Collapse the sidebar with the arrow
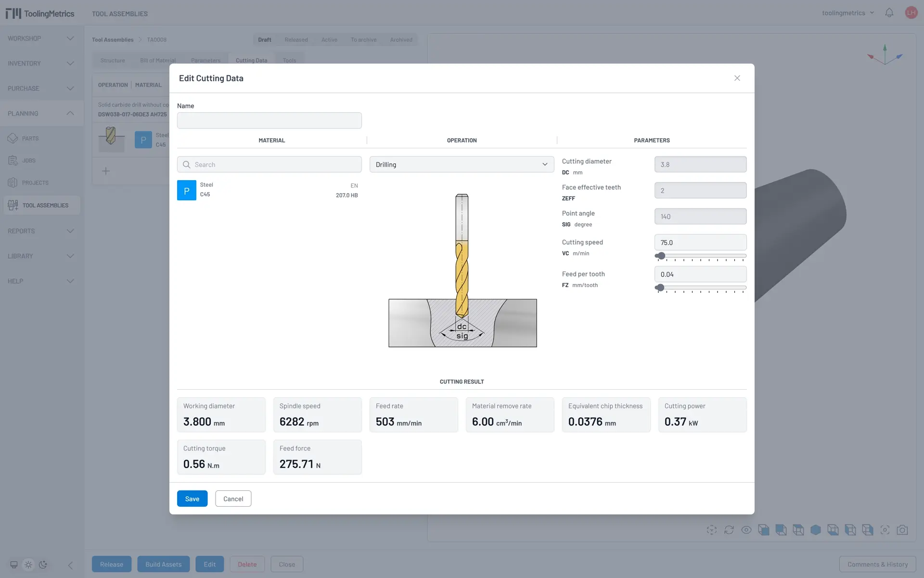 (x=70, y=565)
